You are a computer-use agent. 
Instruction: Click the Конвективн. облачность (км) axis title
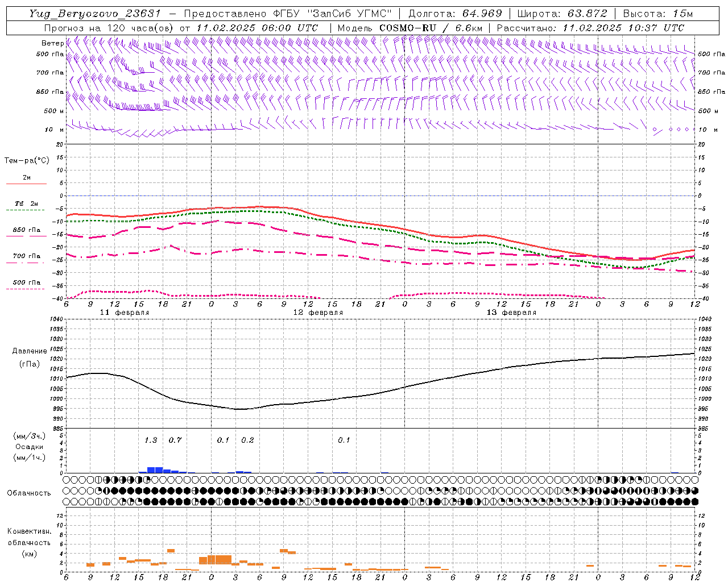(x=29, y=543)
